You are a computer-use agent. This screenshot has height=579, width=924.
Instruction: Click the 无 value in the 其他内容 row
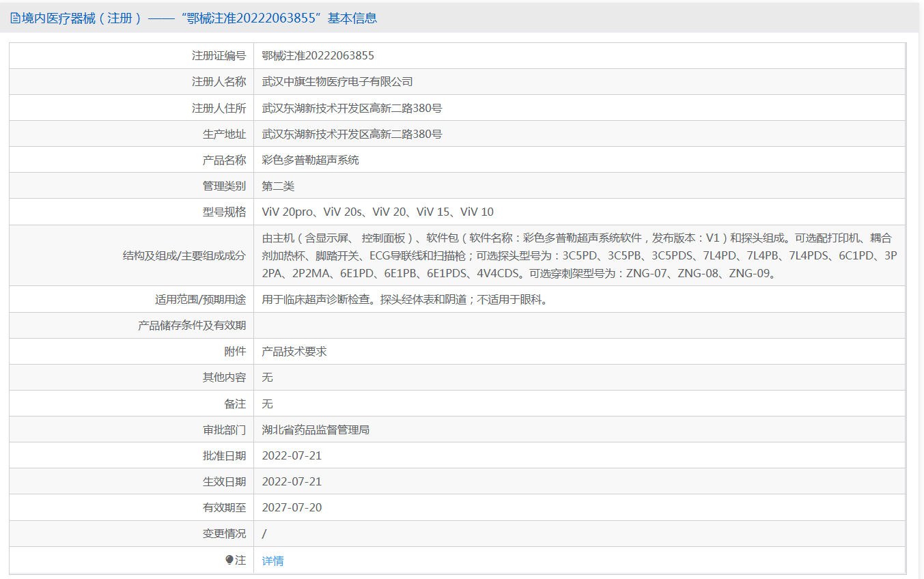point(268,378)
